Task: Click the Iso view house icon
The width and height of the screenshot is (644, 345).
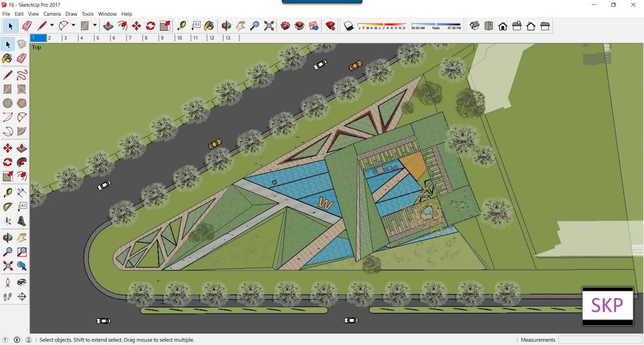Action: [x=475, y=26]
